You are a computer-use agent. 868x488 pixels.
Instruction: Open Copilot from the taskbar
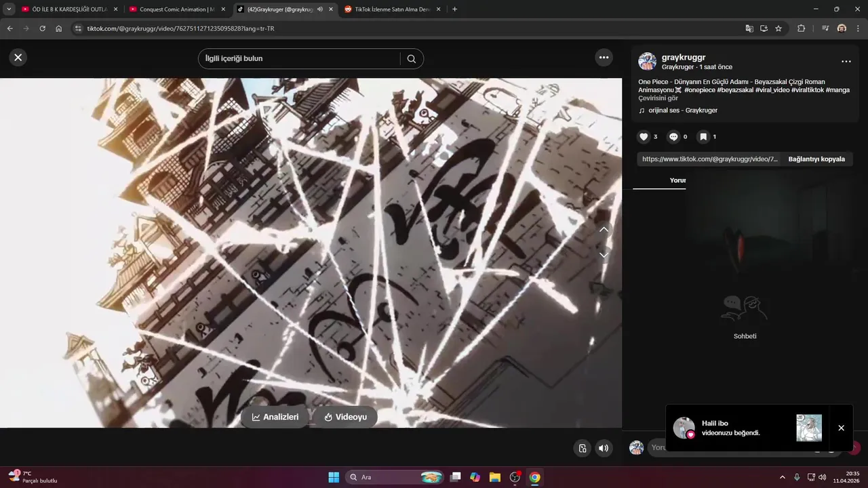coord(475,477)
